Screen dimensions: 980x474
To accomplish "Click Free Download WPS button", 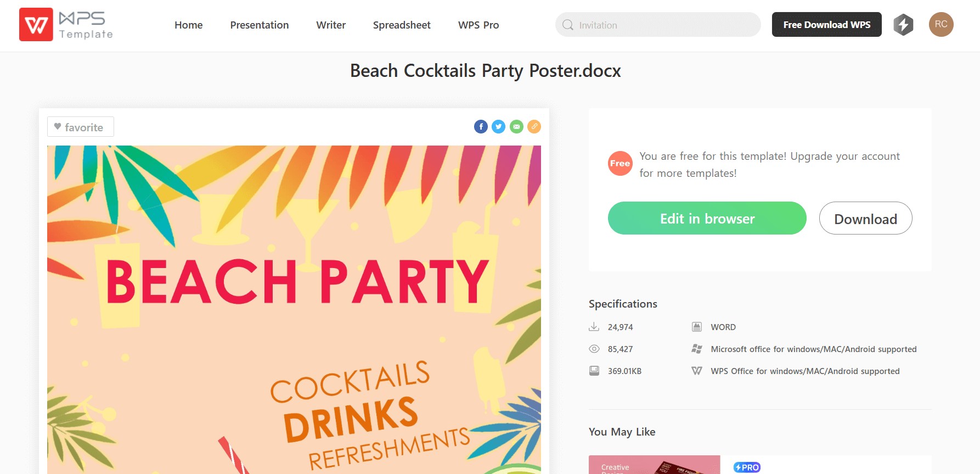I will 826,25.
